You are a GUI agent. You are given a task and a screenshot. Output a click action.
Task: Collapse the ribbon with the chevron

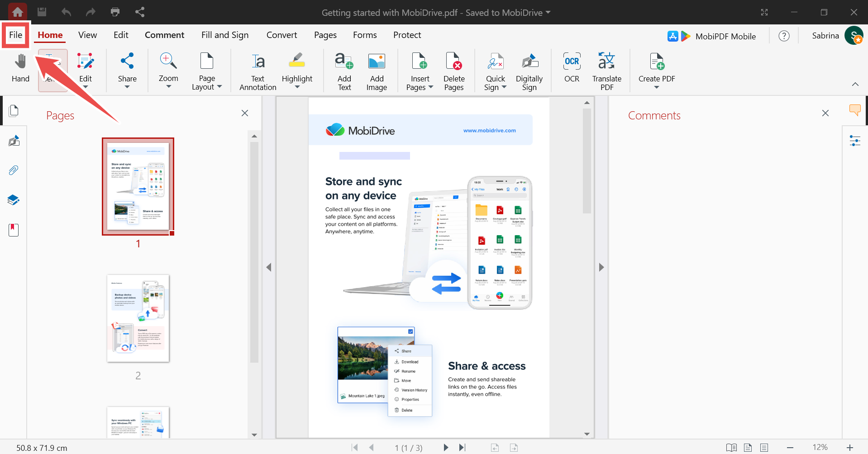click(855, 84)
